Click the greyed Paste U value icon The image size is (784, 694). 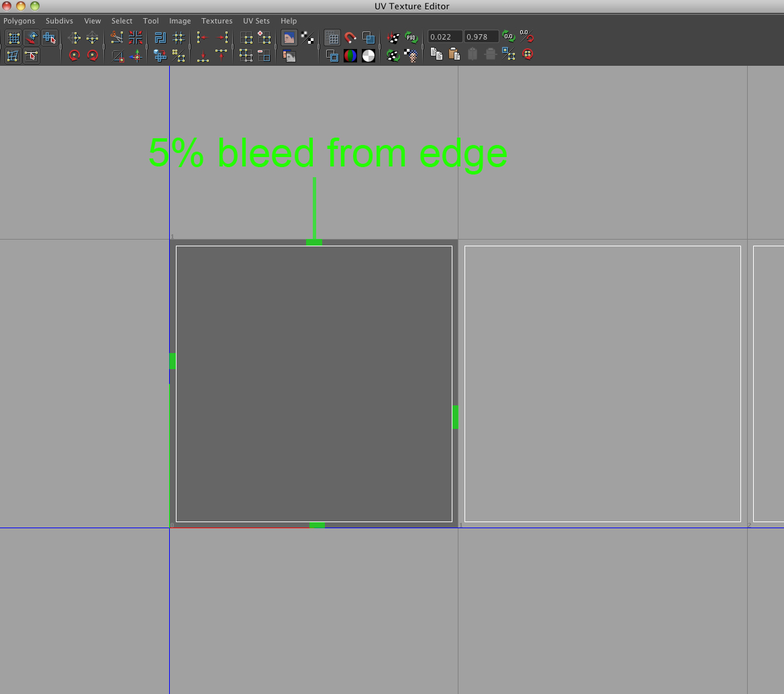pos(473,54)
